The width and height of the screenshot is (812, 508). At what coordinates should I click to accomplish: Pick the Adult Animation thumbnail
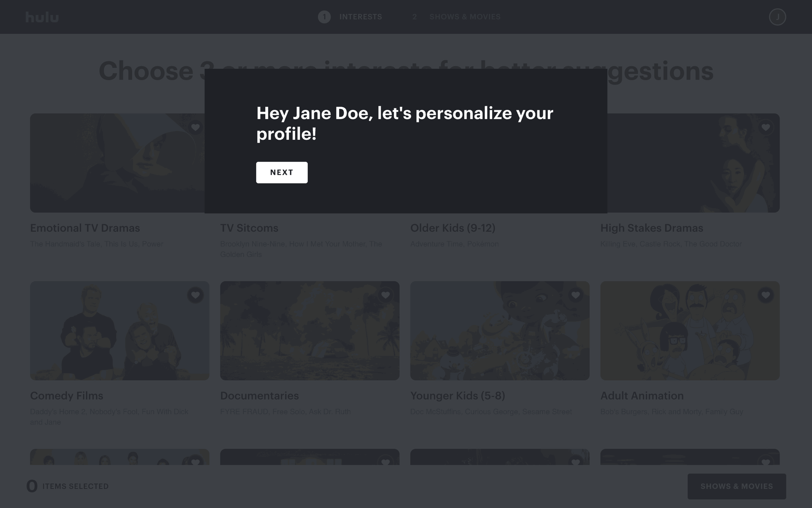click(x=690, y=331)
